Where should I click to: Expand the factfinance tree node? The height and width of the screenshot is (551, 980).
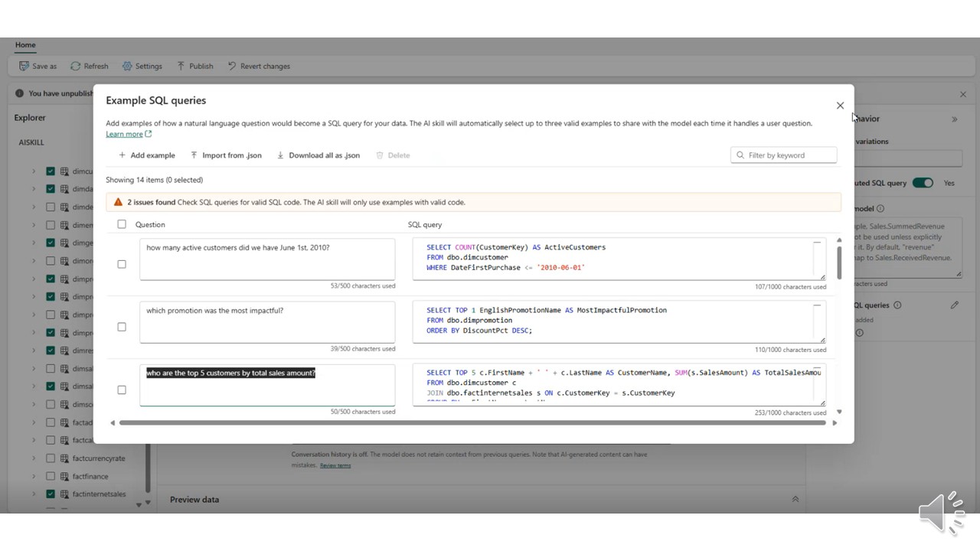click(x=34, y=476)
